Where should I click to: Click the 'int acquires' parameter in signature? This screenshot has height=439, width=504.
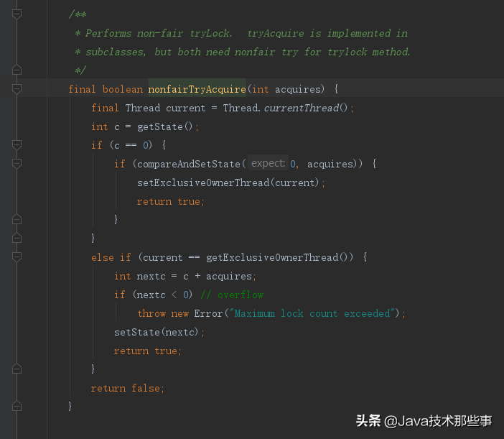286,89
